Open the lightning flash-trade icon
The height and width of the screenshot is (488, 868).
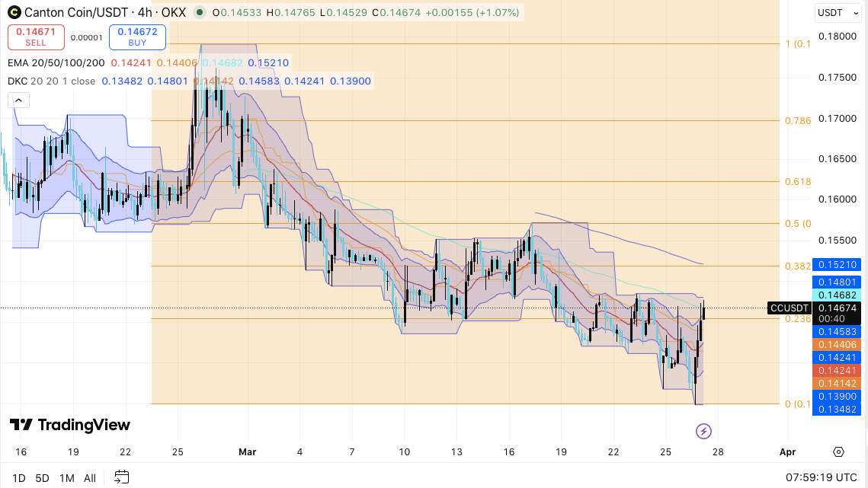point(703,431)
